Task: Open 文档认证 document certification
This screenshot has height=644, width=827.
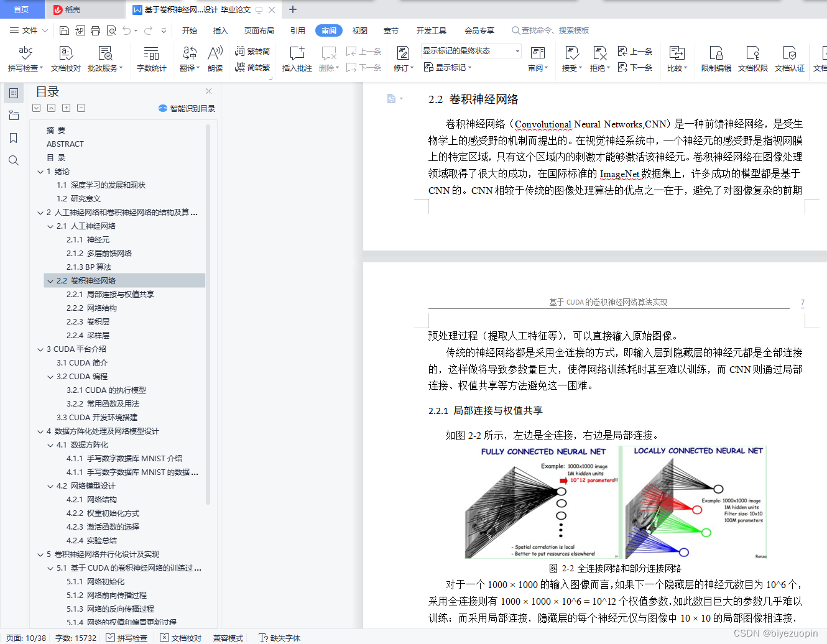Action: point(790,59)
